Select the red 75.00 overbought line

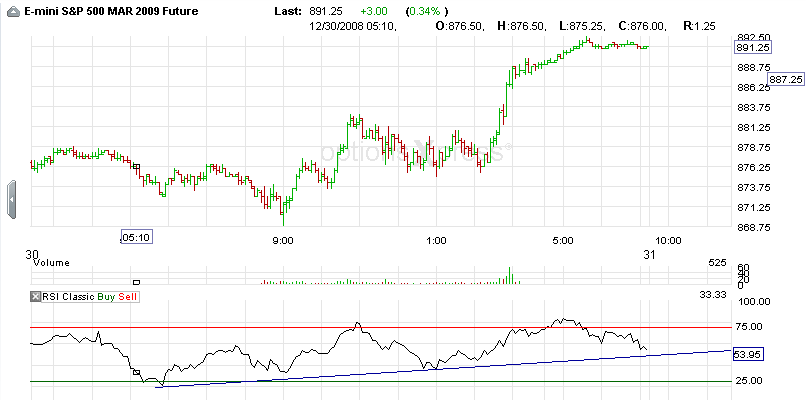pos(381,327)
